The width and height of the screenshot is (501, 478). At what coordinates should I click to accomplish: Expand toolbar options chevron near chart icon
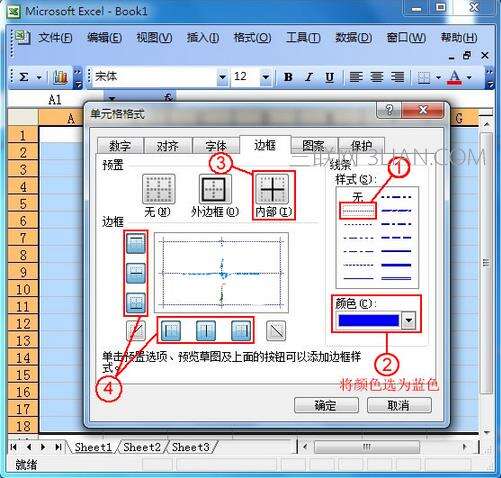tap(77, 77)
